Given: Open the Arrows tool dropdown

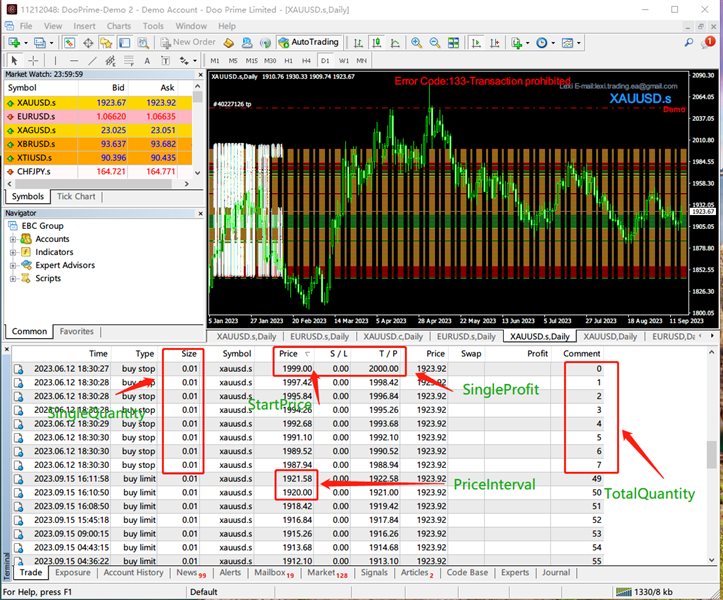Looking at the screenshot, I should coord(195,60).
